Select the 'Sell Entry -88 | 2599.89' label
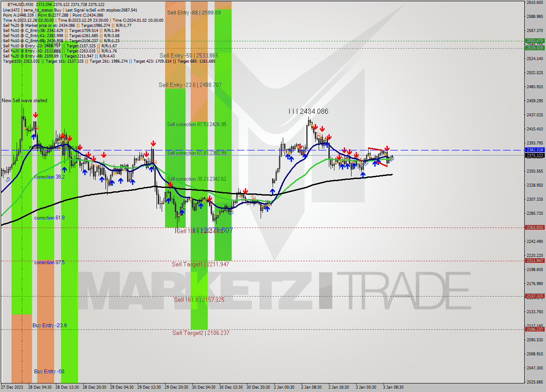Image resolution: width=546 pixels, height=392 pixels. point(194,13)
